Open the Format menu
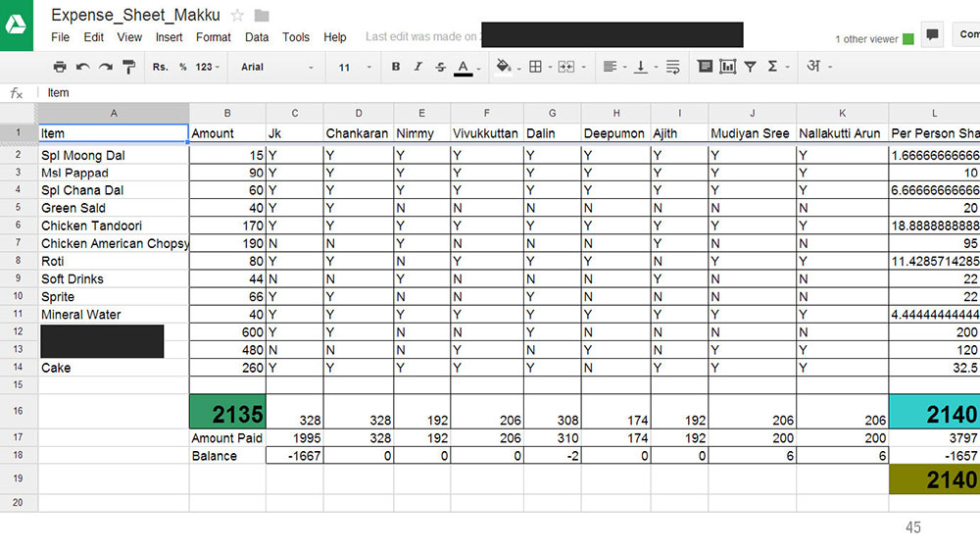This screenshot has width=980, height=552. [x=213, y=37]
